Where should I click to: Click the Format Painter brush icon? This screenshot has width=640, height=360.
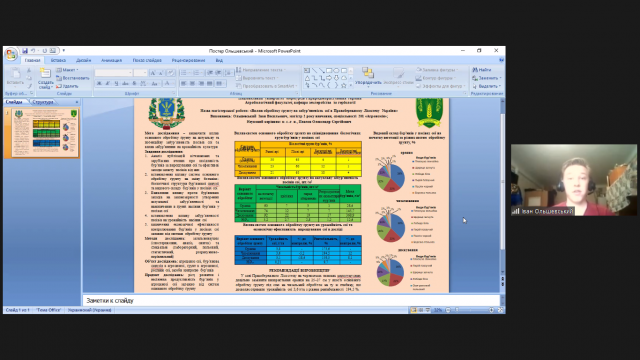[x=29, y=86]
